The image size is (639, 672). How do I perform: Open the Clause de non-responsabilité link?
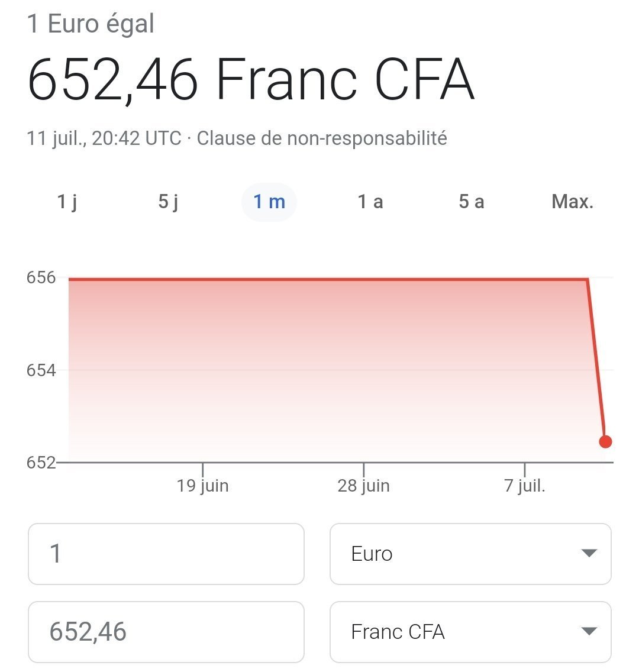point(322,138)
